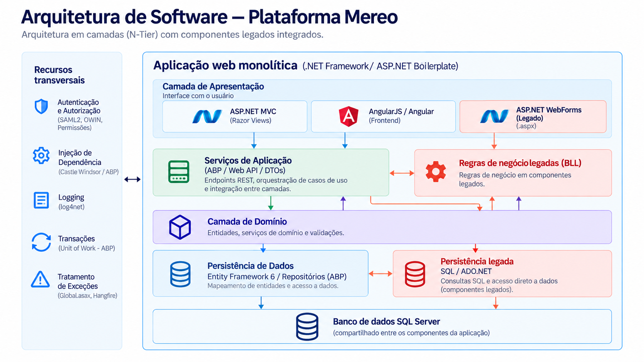Viewport: 644px width, 362px height.
Task: Click the .NET wave logo in ASP.NET WebForms
Action: [x=495, y=116]
